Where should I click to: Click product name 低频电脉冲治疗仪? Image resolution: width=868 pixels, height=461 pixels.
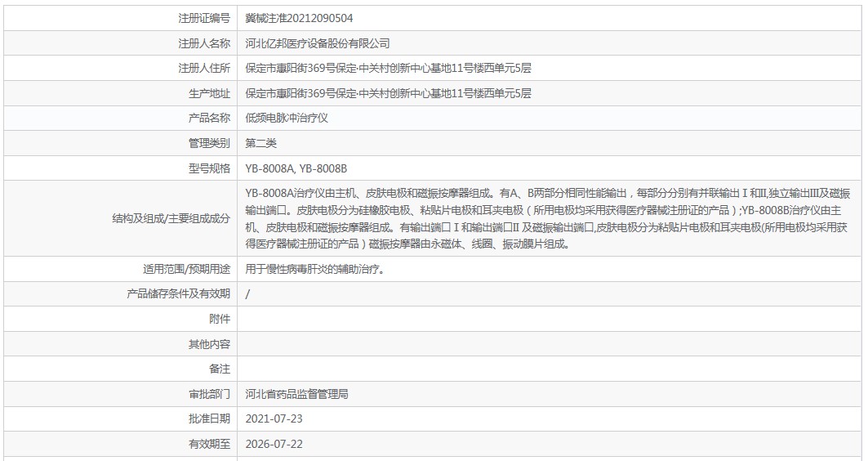[x=287, y=118]
